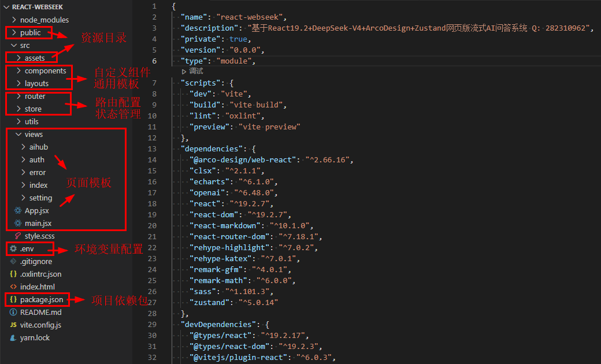Viewport: 601px width, 364px height.
Task: Open the .env file
Action: pos(27,248)
